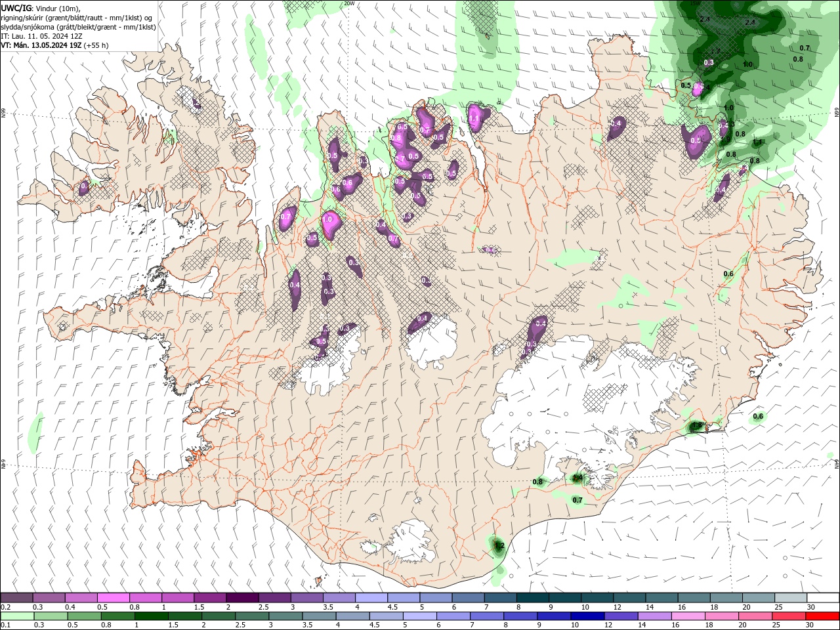This screenshot has height=630, width=840.
Task: Pick the light lavender 4 swatch, upper legend row
Action: click(x=371, y=598)
